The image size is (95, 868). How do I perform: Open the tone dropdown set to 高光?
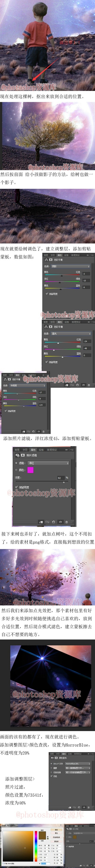tap(71, 334)
